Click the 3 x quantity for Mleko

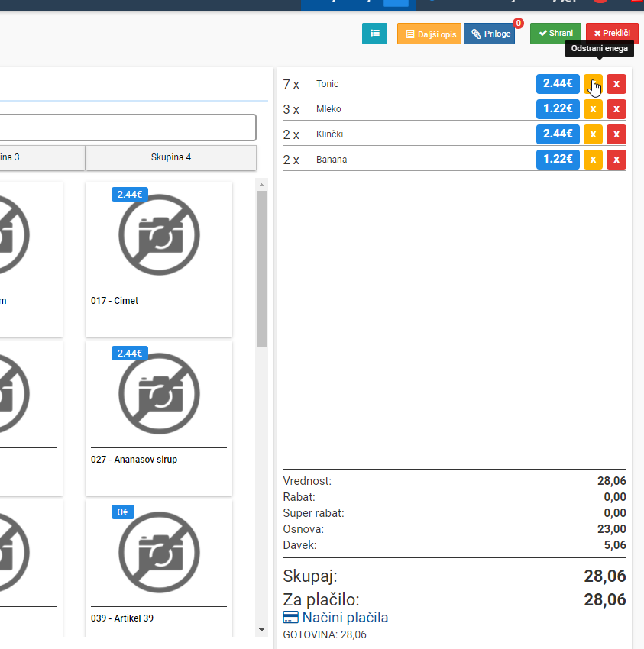pos(291,110)
